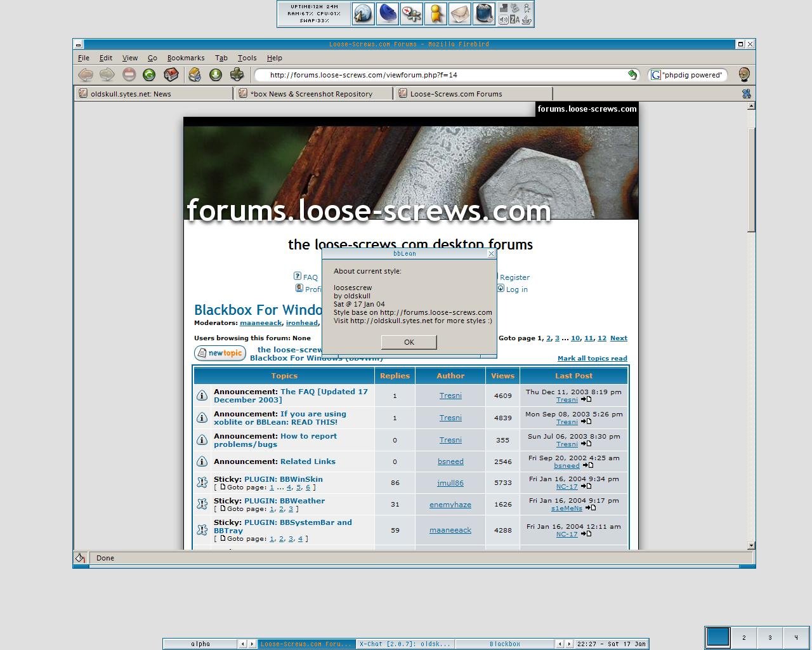
Task: Select X-Chat task in bottom taskbar
Action: pyautogui.click(x=405, y=644)
